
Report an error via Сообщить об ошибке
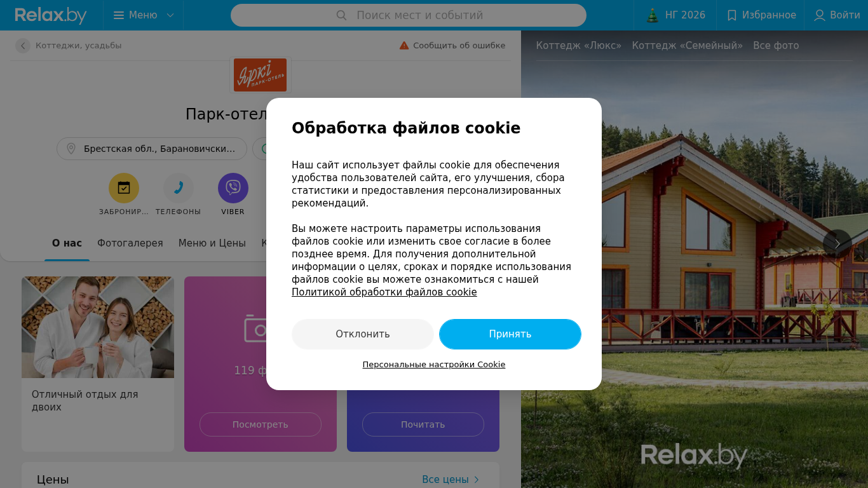452,46
